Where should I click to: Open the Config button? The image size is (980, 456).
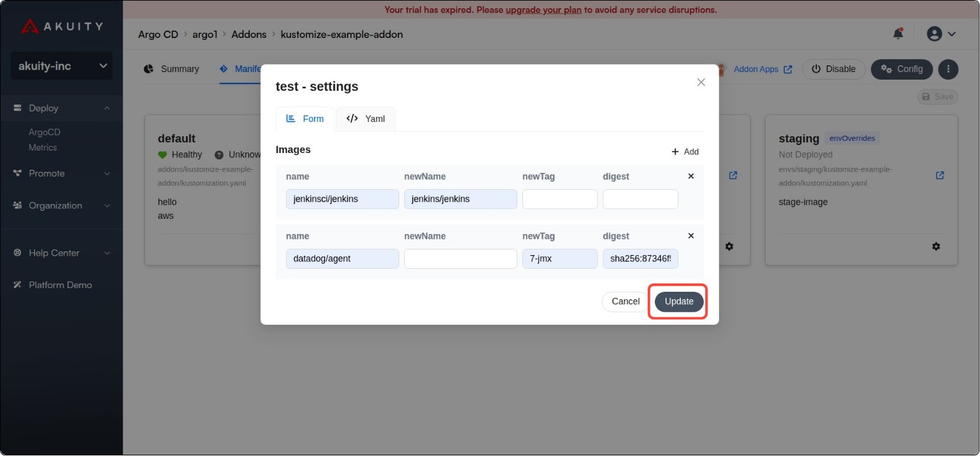pos(902,69)
